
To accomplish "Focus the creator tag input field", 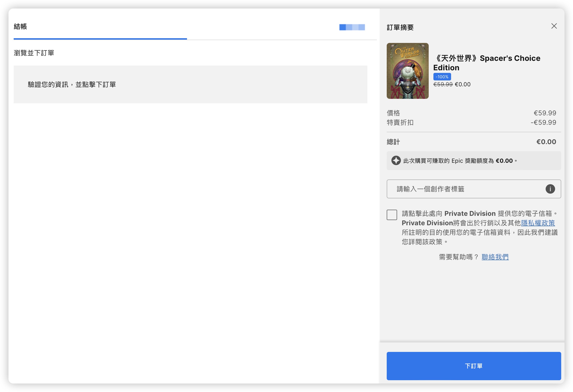I will (x=474, y=189).
